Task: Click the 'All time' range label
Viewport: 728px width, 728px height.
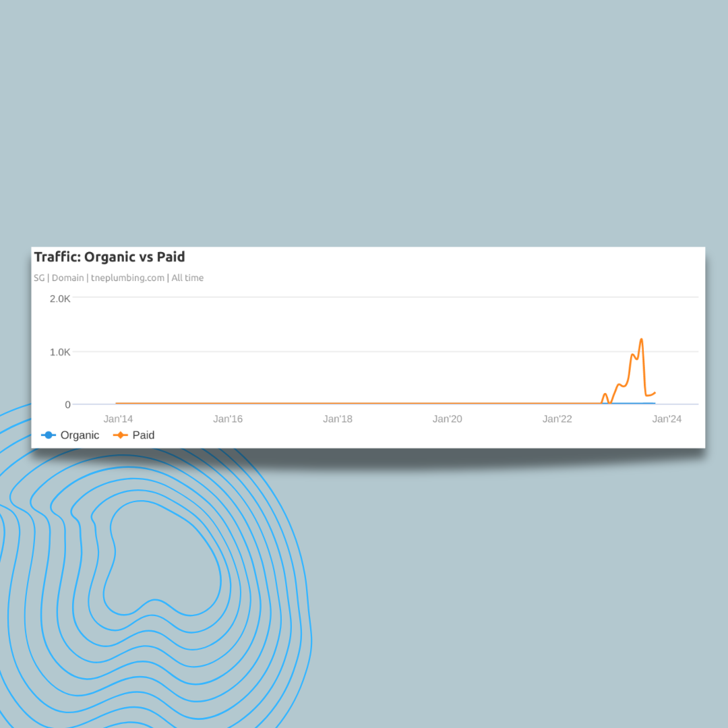Action: [187, 278]
